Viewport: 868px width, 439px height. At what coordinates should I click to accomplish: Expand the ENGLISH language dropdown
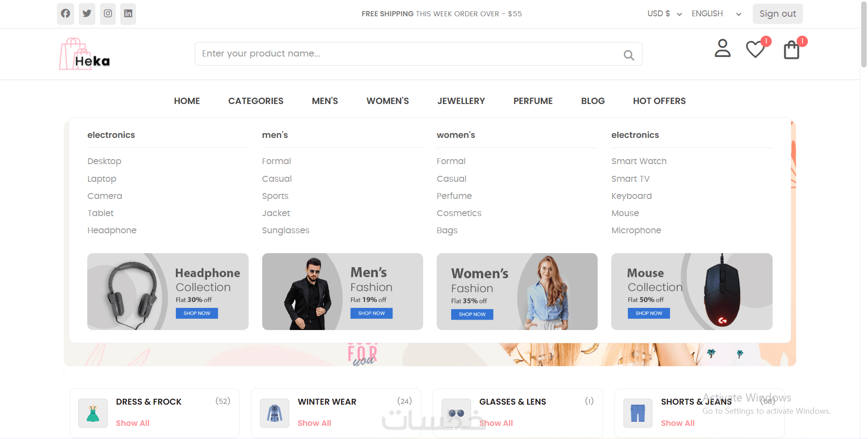(717, 14)
